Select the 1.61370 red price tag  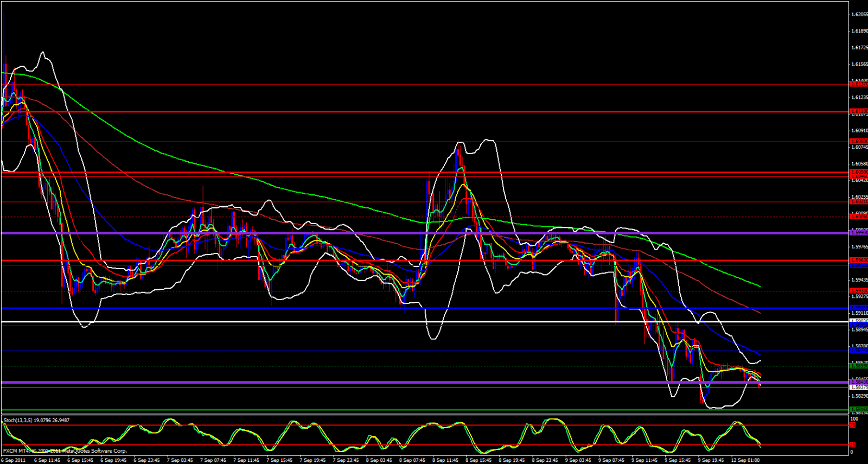coord(858,84)
